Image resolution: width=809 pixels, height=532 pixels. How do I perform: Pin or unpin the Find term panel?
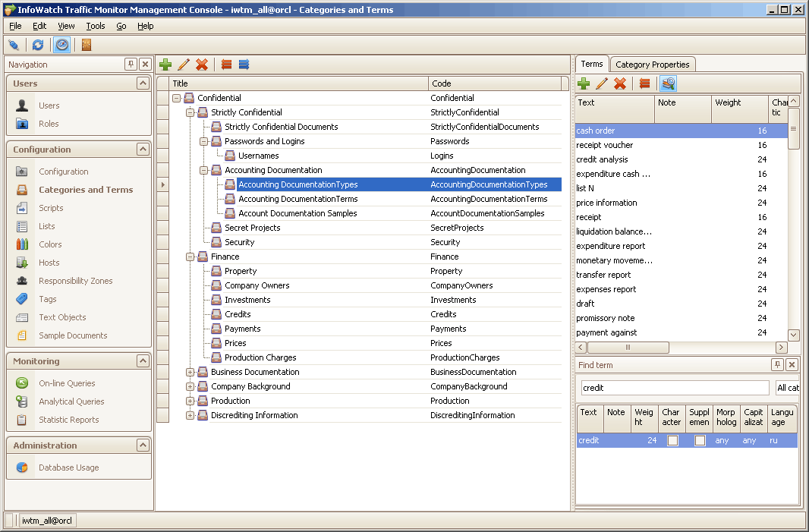778,365
